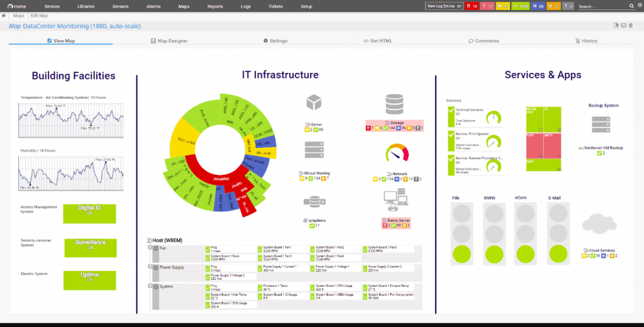Click the red SMTP treemap tile
Viewport: 644px width, 327px height.
[552, 147]
